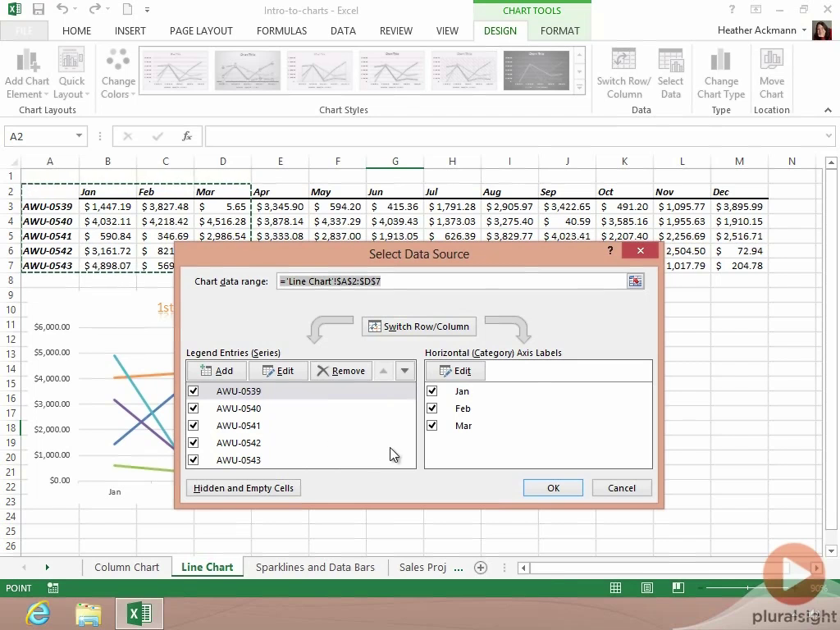The height and width of the screenshot is (630, 840).
Task: Expand the Chart Styles gallery More arrow
Action: click(579, 87)
